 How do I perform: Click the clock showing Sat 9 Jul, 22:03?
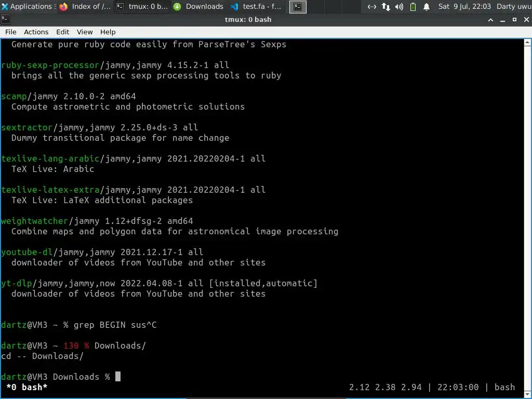464,6
